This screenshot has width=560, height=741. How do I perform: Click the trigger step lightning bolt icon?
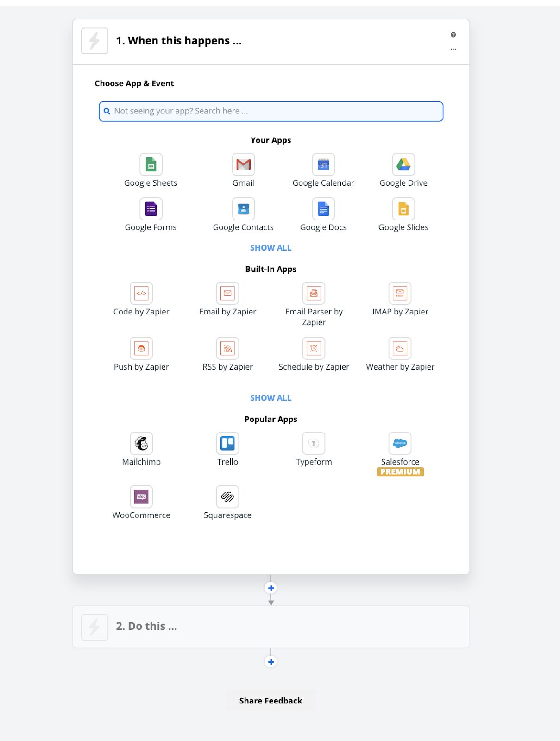94,41
